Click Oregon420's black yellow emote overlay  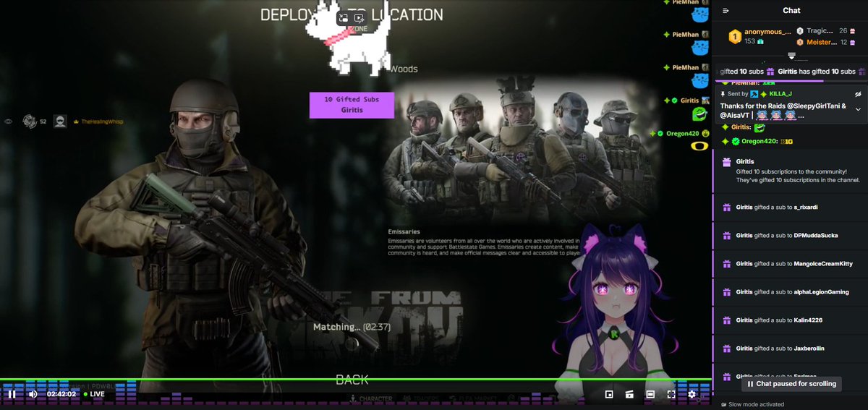tap(699, 147)
